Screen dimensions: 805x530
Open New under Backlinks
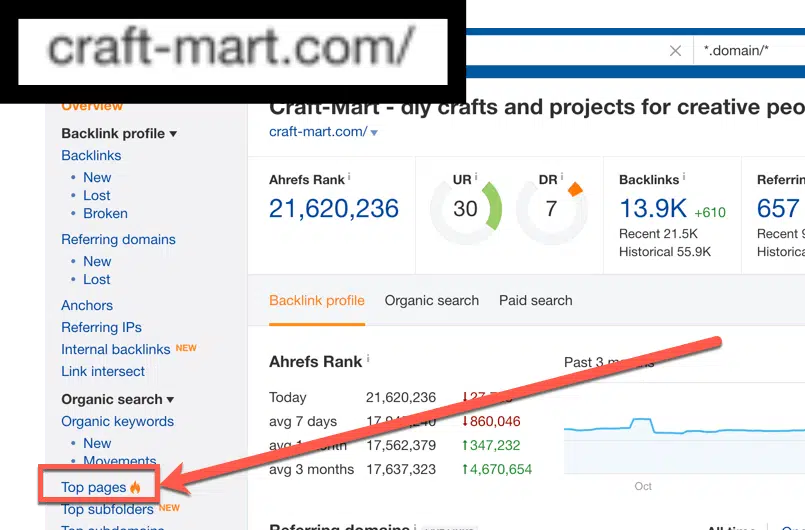[x=97, y=178]
